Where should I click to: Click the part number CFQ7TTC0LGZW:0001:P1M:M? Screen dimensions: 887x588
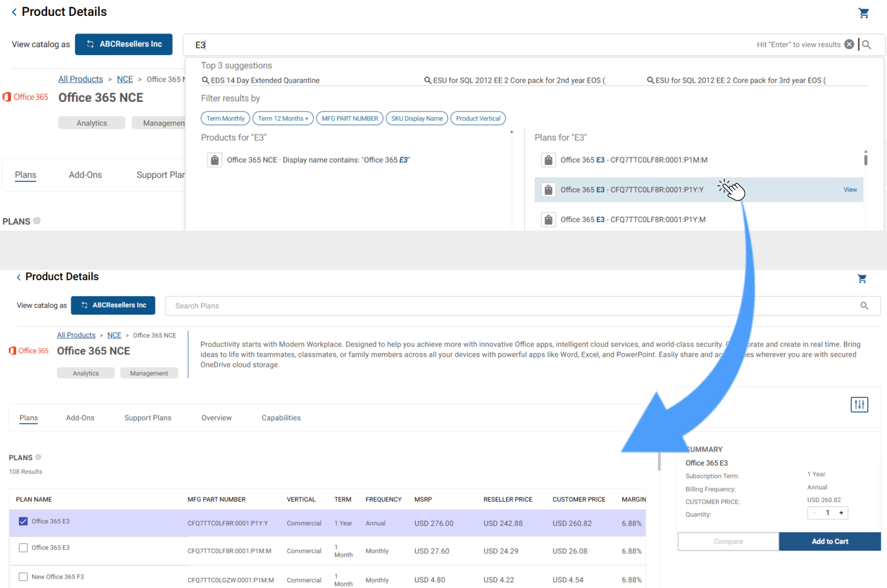point(231,580)
